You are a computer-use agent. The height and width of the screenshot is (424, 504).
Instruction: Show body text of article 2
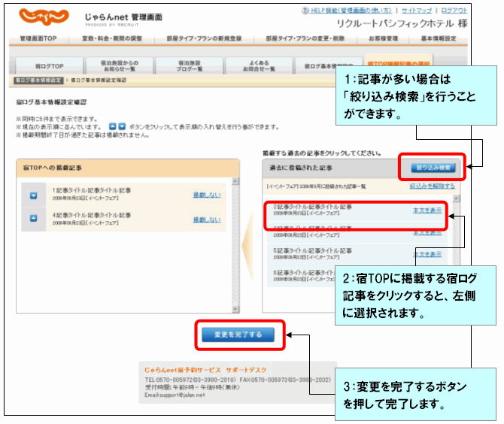point(427,210)
